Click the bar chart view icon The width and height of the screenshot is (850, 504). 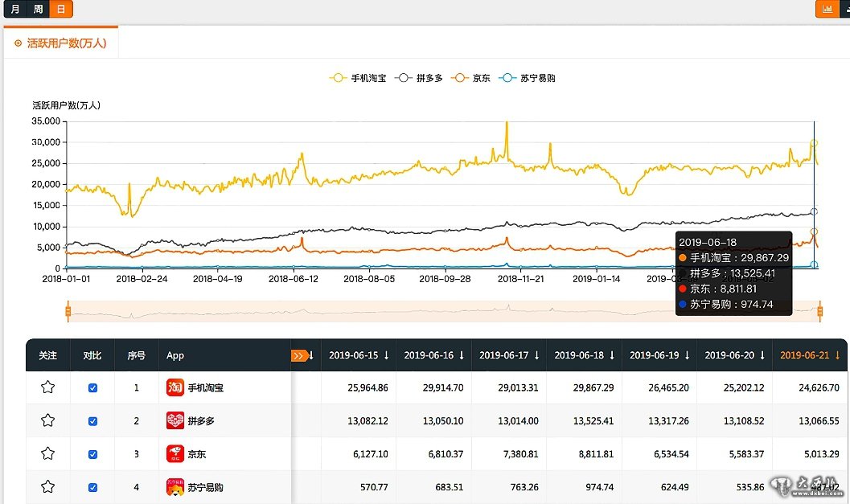826,9
